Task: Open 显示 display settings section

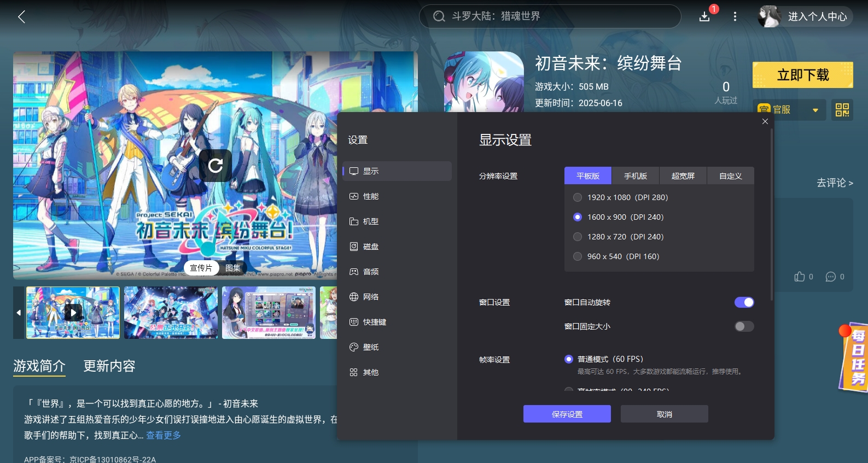Action: click(397, 171)
